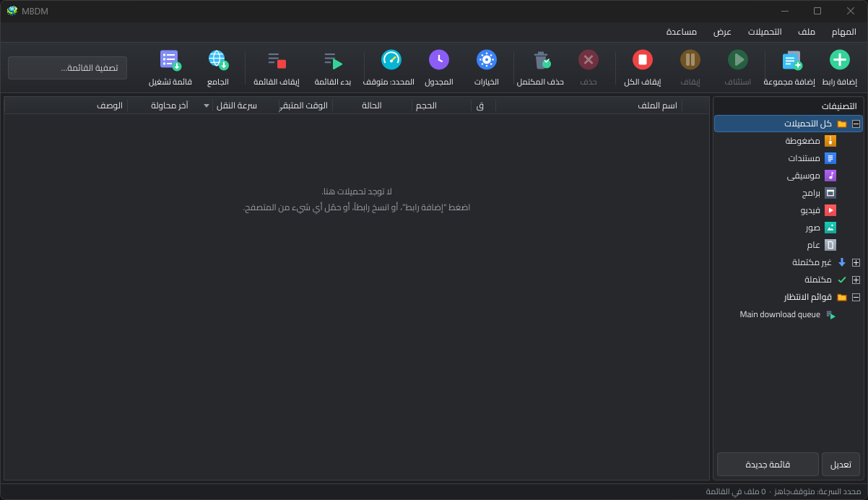Sort by File Name (اسم الملف) column
The image size is (868, 500).
pyautogui.click(x=589, y=105)
